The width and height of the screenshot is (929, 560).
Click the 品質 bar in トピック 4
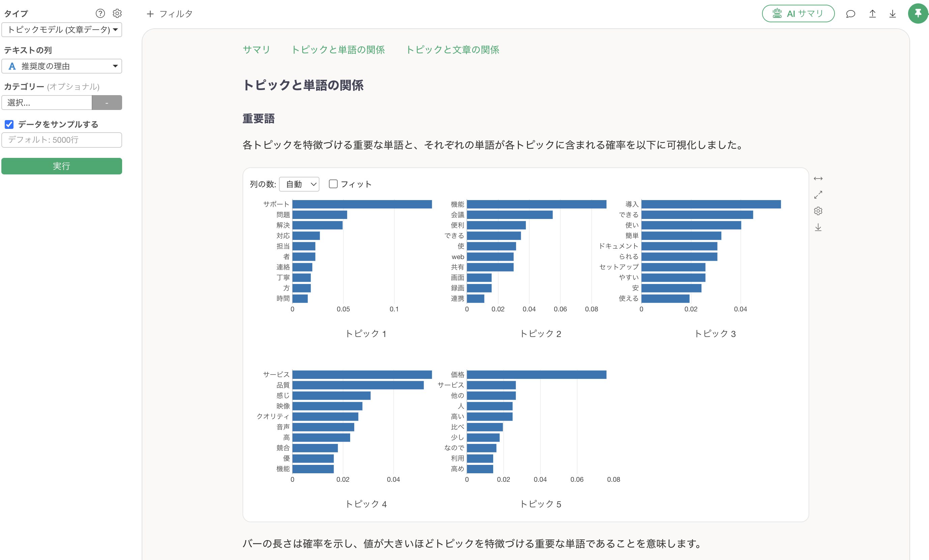358,385
